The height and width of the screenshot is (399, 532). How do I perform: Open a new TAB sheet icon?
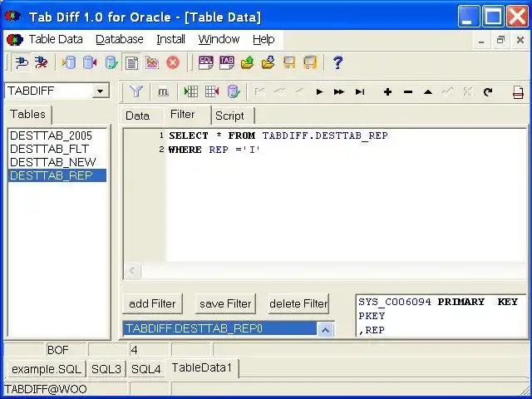227,63
